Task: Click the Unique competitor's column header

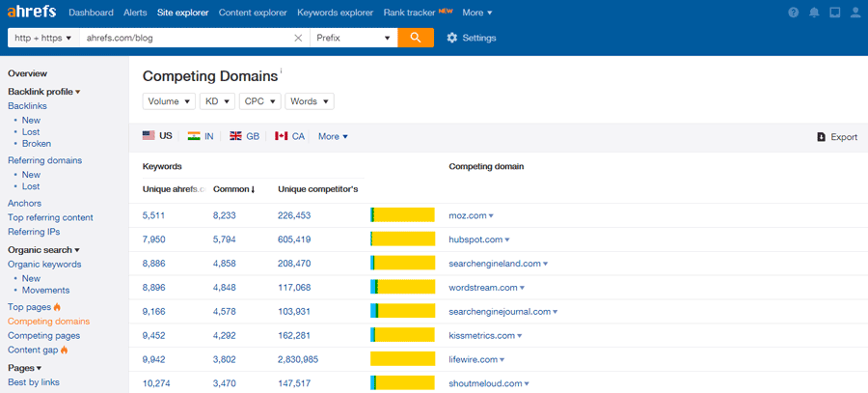Action: [x=317, y=189]
